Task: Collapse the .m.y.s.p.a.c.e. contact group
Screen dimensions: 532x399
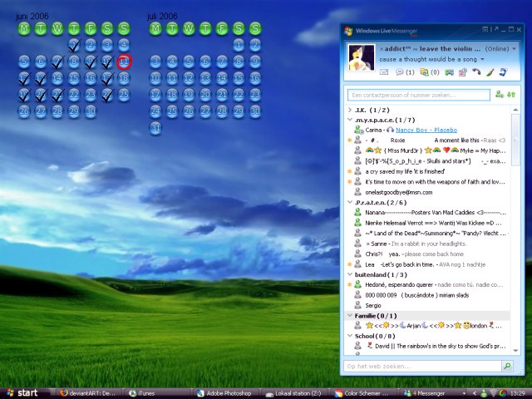Action: 350,120
